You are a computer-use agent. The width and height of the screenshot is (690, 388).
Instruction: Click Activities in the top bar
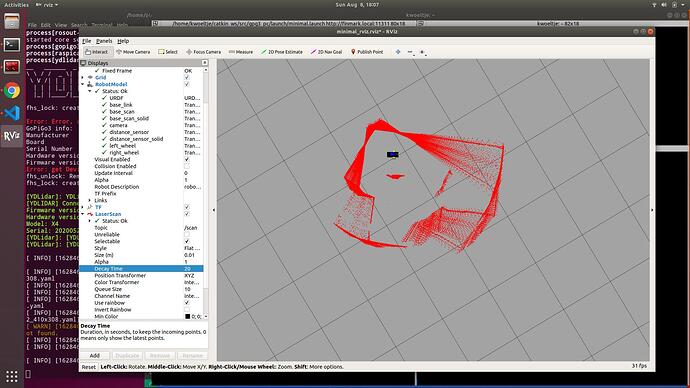point(16,4)
